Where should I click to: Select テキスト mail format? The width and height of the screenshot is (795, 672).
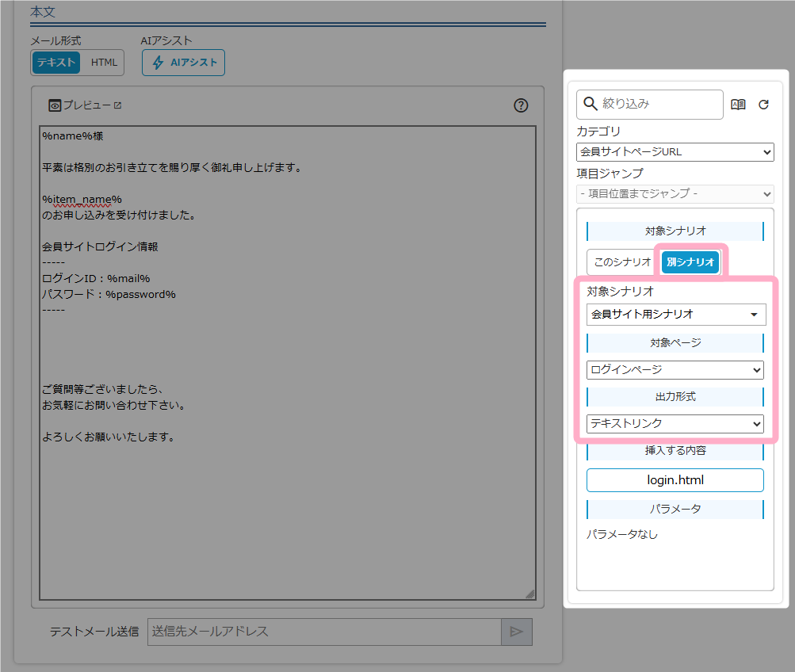[x=56, y=63]
